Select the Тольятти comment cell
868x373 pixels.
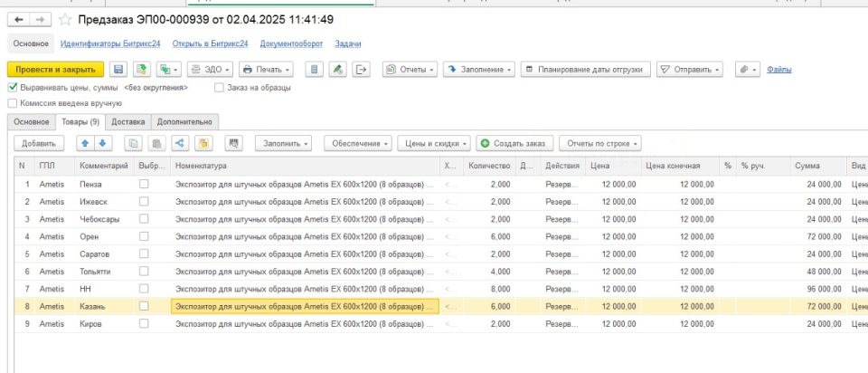(x=103, y=272)
